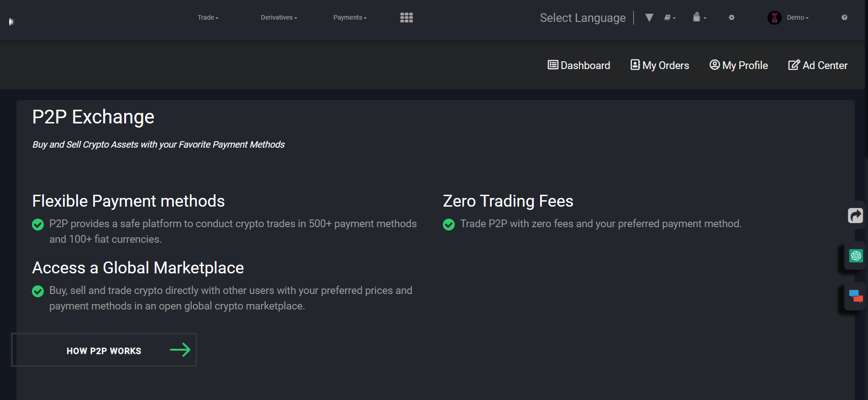The height and width of the screenshot is (400, 868).
Task: Open the wallet icon in the header
Action: (x=697, y=17)
